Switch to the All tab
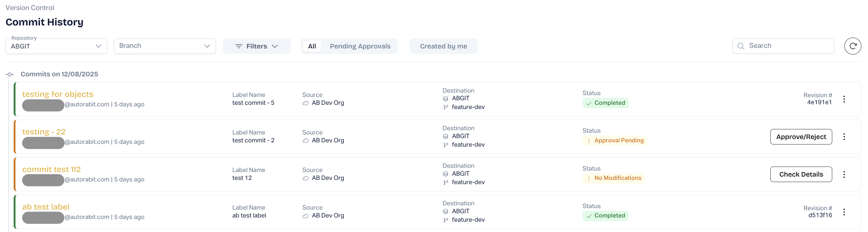 312,46
